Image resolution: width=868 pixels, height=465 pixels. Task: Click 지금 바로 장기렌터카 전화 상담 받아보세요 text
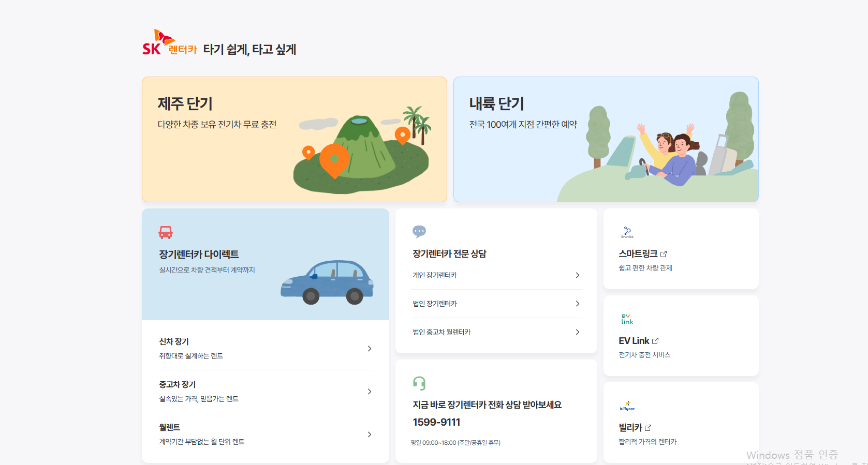tap(487, 405)
